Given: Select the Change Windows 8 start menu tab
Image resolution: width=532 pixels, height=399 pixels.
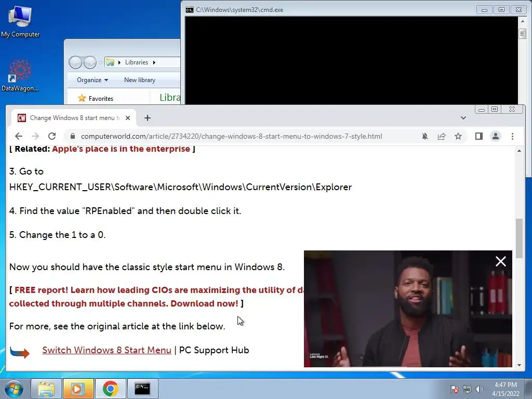Looking at the screenshot, I should 74,118.
